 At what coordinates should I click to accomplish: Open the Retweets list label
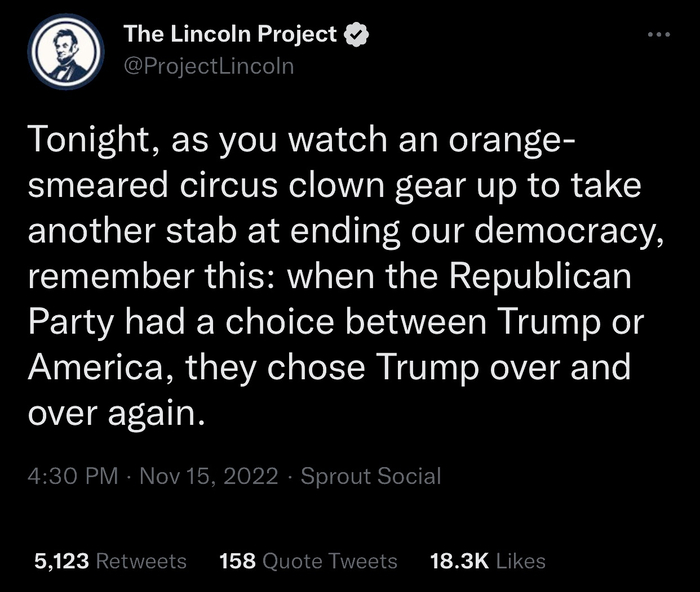point(141,561)
